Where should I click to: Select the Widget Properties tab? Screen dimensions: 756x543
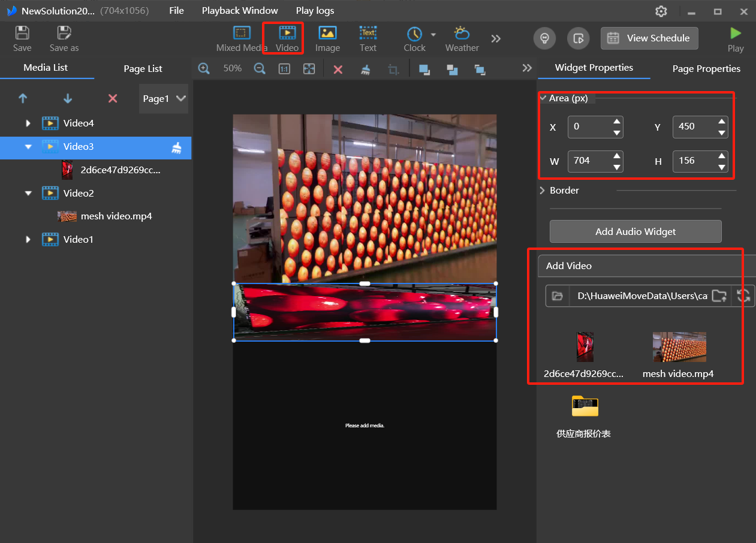click(594, 68)
